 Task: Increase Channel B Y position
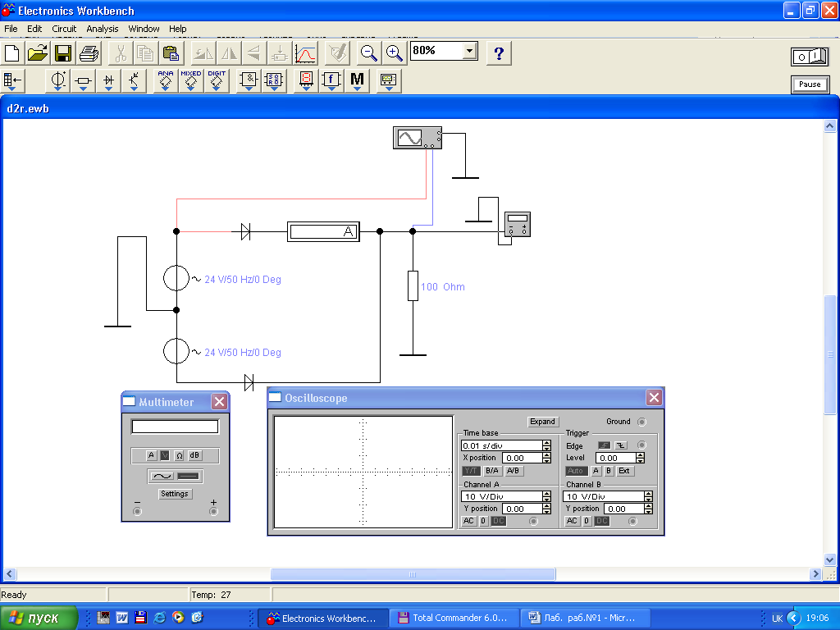(x=649, y=506)
